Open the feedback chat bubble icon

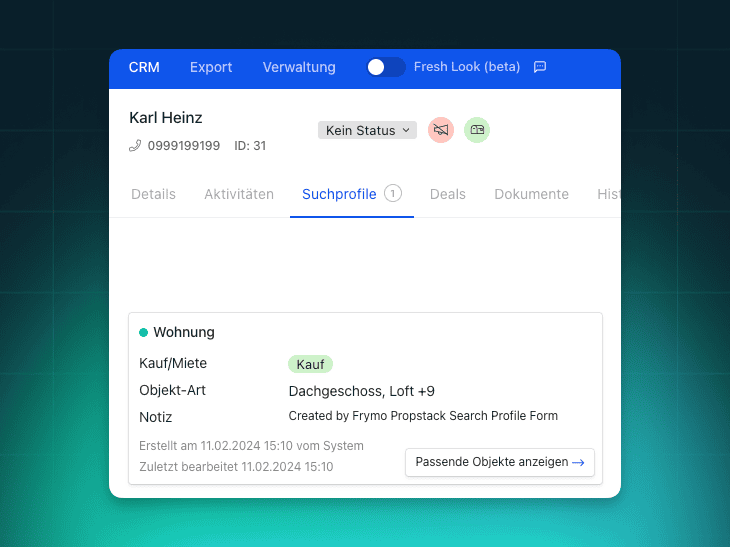pyautogui.click(x=540, y=67)
